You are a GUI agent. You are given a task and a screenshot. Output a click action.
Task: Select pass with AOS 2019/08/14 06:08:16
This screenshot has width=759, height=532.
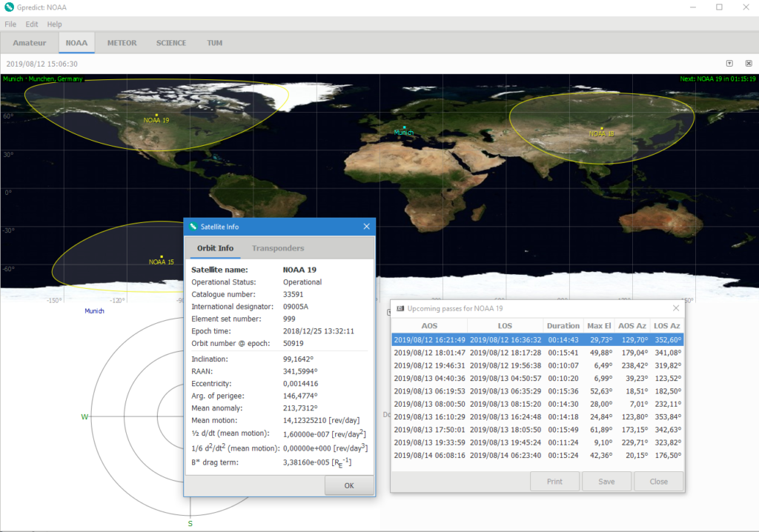tap(537, 456)
